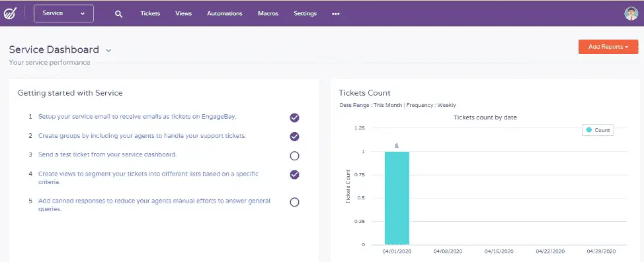Click the 04/22/2020 axis label
The height and width of the screenshot is (262, 644).
(x=550, y=251)
